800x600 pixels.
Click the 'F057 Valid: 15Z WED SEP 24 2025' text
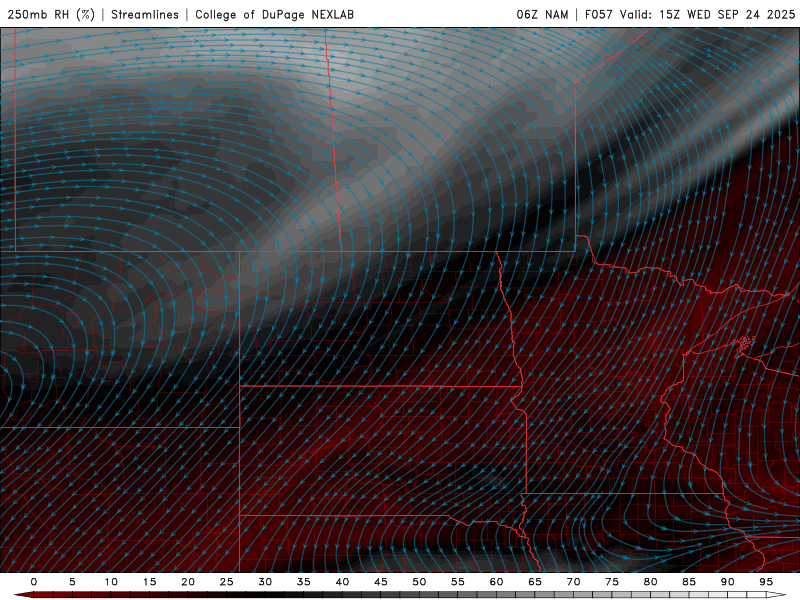click(690, 14)
